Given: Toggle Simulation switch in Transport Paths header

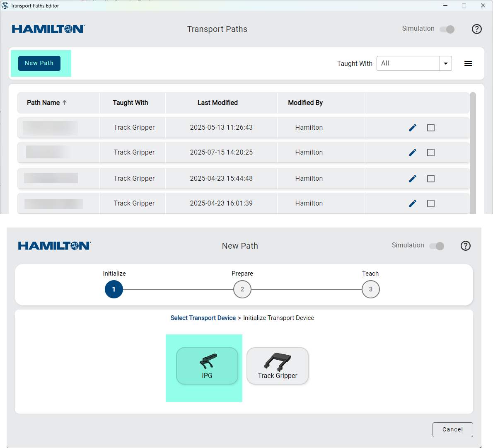Looking at the screenshot, I should (447, 29).
